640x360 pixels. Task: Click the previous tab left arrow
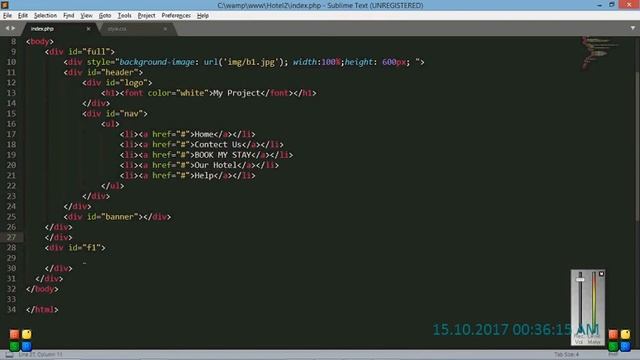click(x=7, y=28)
